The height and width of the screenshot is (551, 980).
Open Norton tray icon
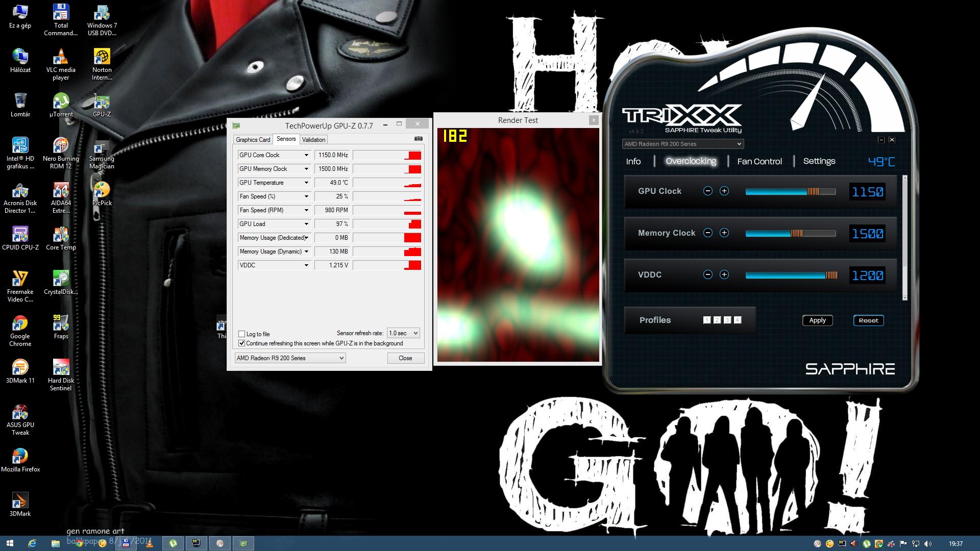pyautogui.click(x=879, y=544)
